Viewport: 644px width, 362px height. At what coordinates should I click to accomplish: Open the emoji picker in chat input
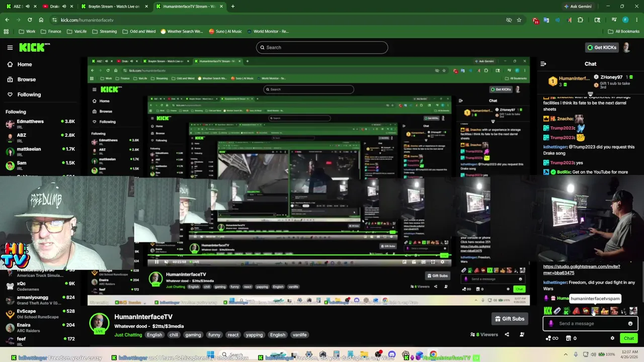[630, 324]
